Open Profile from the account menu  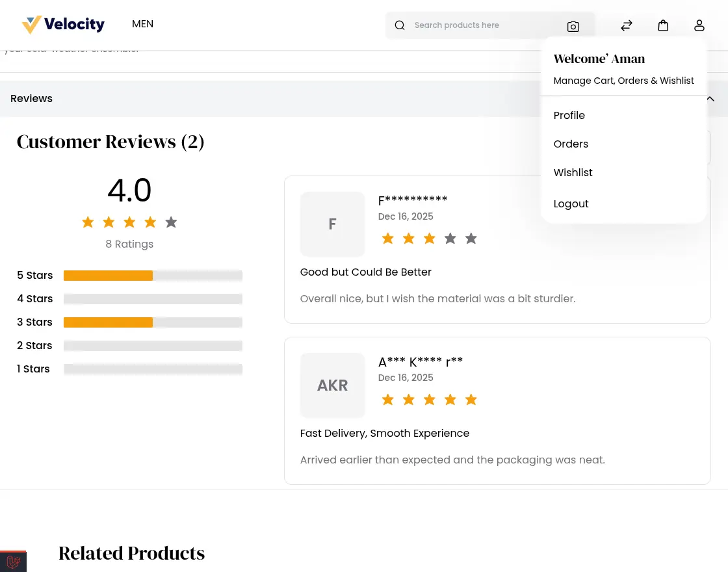569,115
